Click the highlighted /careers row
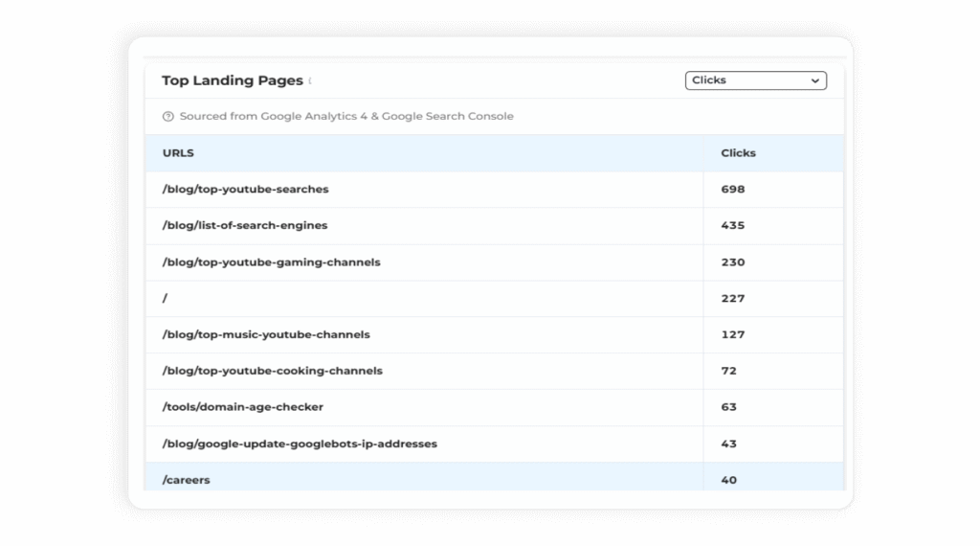The image size is (980, 546). pyautogui.click(x=186, y=480)
